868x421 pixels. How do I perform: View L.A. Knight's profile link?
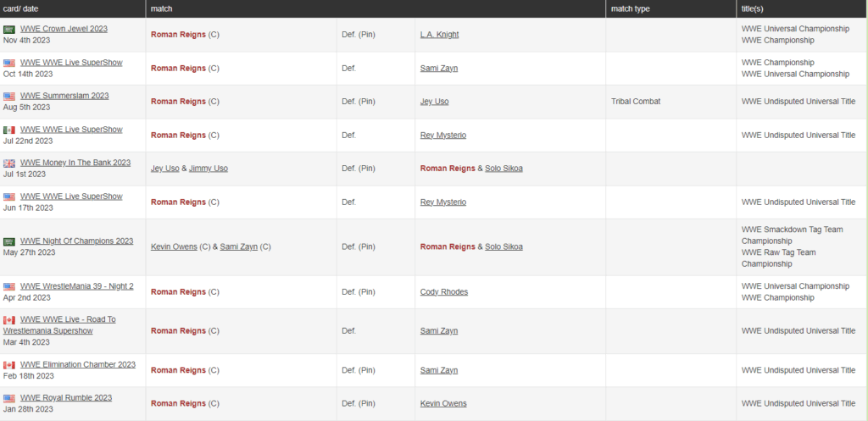[440, 35]
